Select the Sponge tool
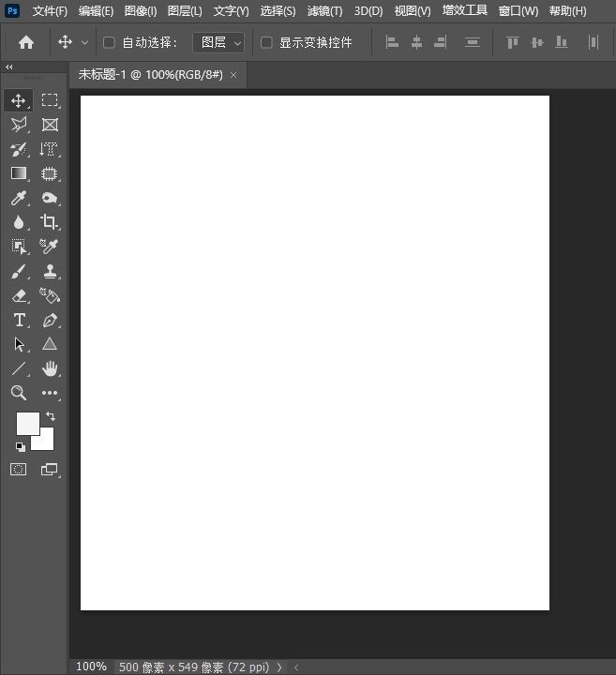The width and height of the screenshot is (616, 675). (x=50, y=198)
